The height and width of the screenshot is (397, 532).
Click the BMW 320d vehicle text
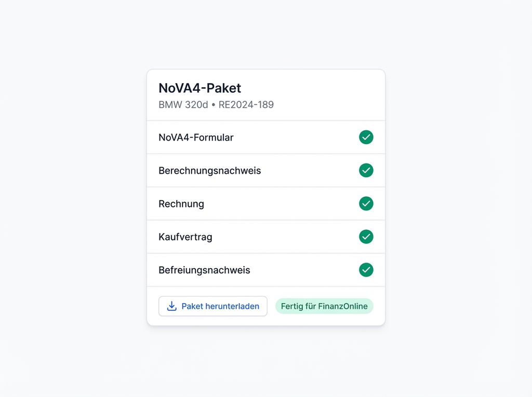(183, 105)
